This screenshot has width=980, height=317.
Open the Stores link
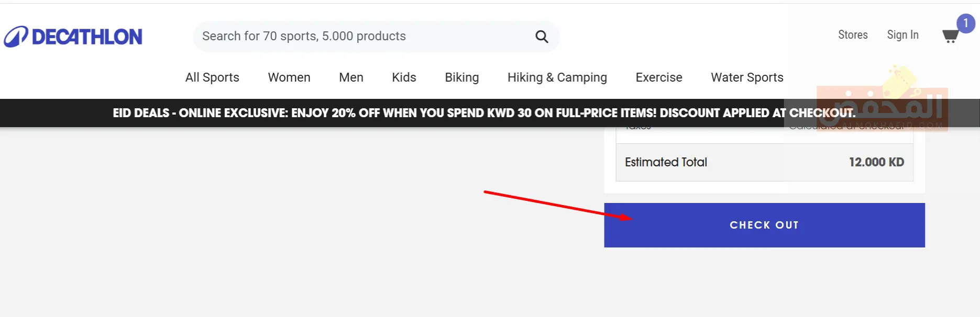click(853, 35)
